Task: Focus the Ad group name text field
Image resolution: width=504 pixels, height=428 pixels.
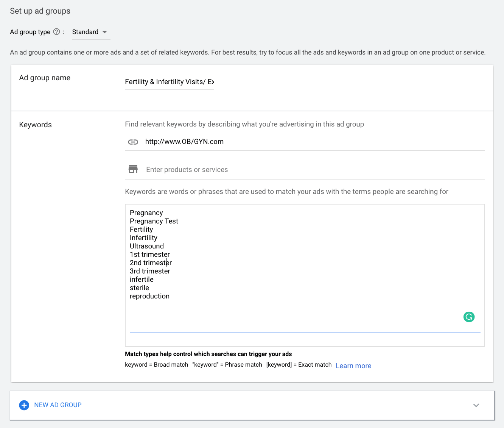Action: [169, 82]
